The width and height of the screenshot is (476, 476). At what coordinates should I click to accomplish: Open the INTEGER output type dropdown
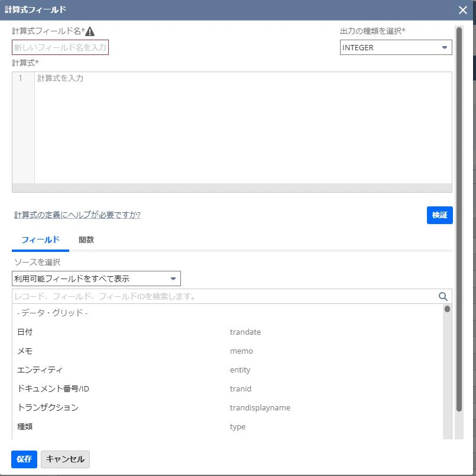coord(396,47)
